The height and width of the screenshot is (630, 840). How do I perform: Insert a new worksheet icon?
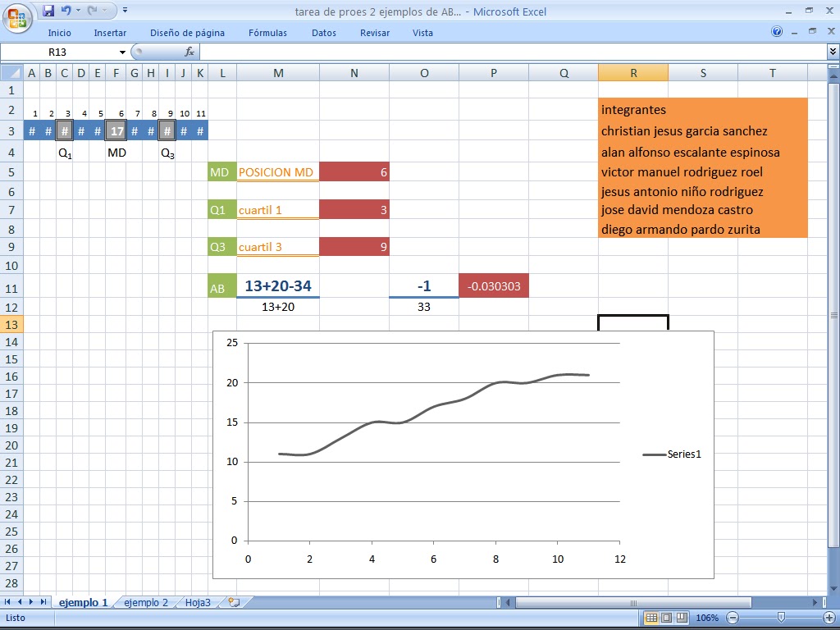[234, 603]
